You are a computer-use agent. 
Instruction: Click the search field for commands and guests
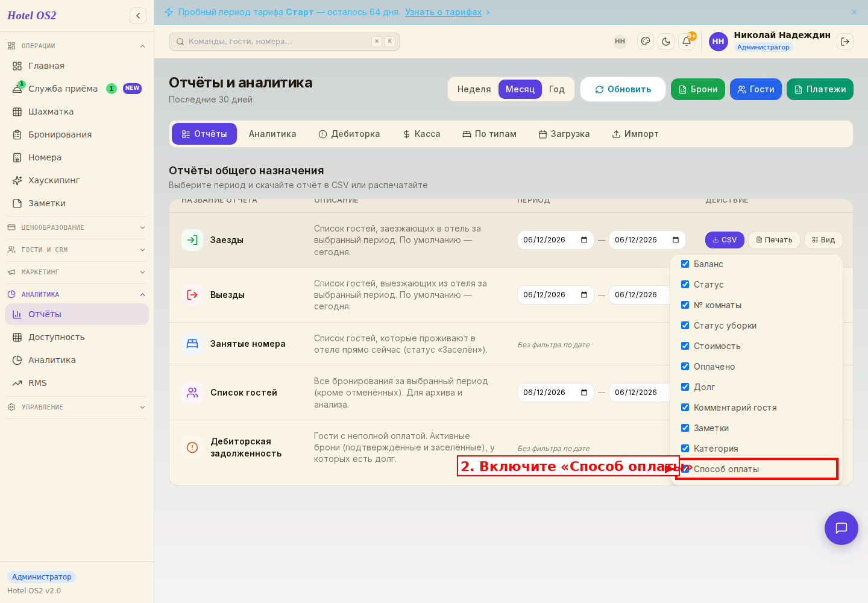click(285, 42)
